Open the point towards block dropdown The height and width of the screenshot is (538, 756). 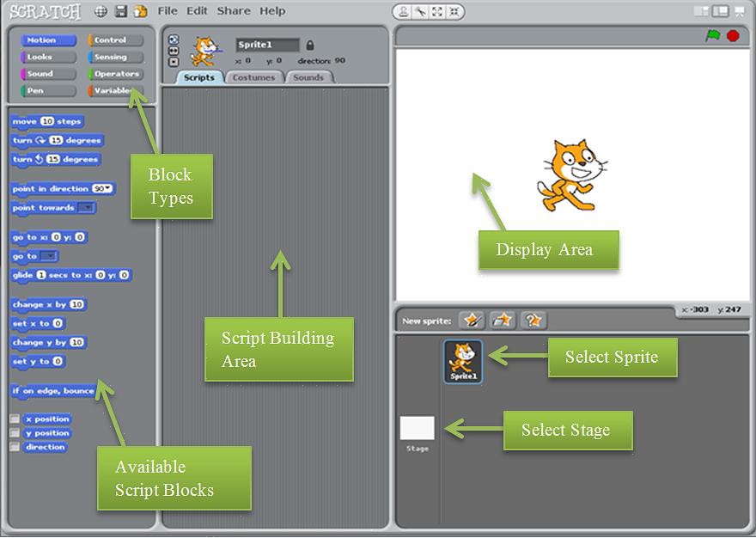(86, 208)
